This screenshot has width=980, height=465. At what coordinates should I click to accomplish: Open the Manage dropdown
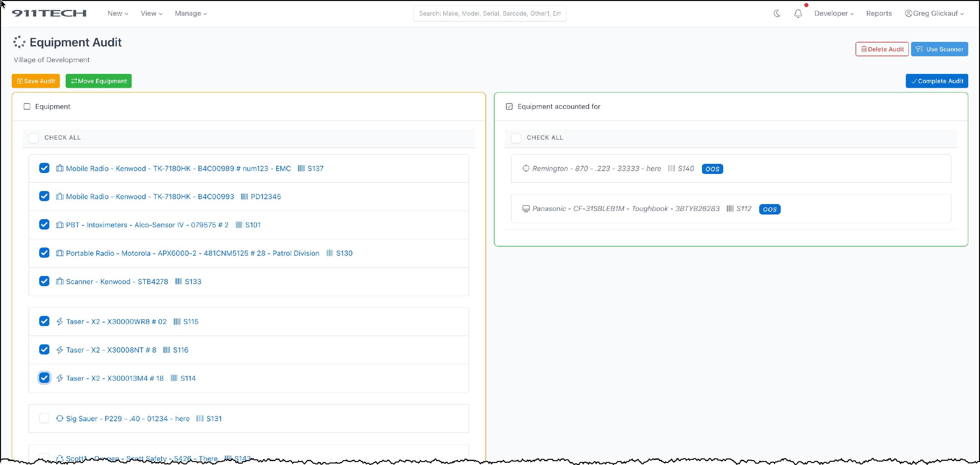click(190, 13)
